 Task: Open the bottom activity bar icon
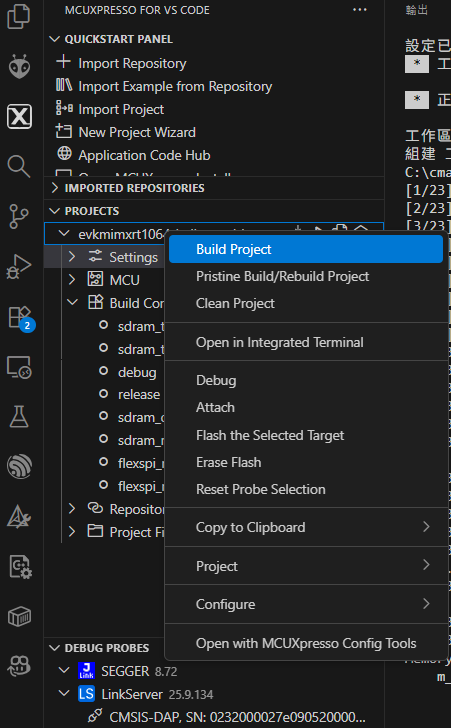(x=19, y=666)
